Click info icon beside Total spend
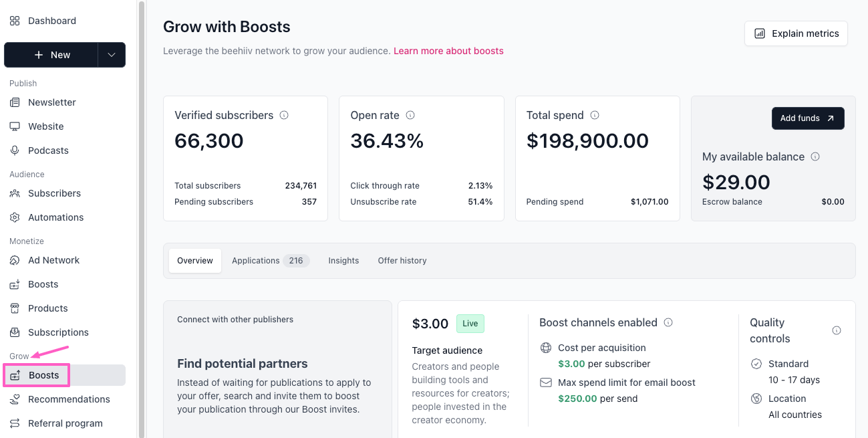 595,115
